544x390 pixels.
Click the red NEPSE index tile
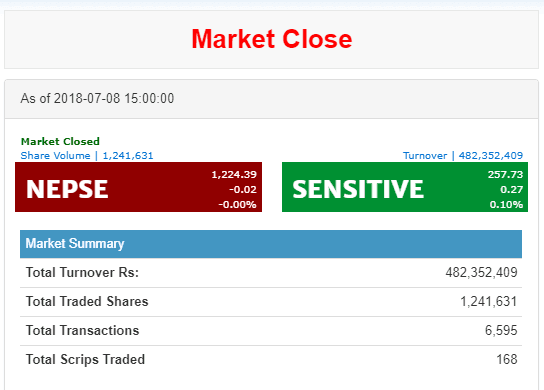(x=138, y=187)
